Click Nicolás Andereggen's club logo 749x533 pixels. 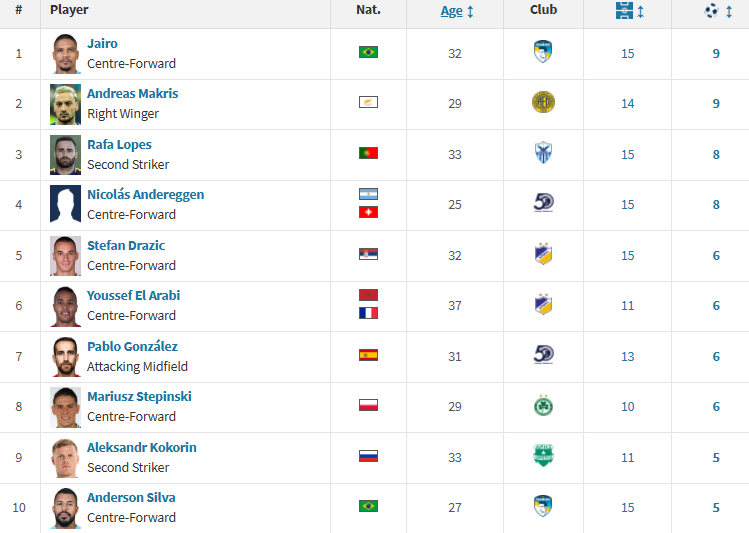[543, 203]
